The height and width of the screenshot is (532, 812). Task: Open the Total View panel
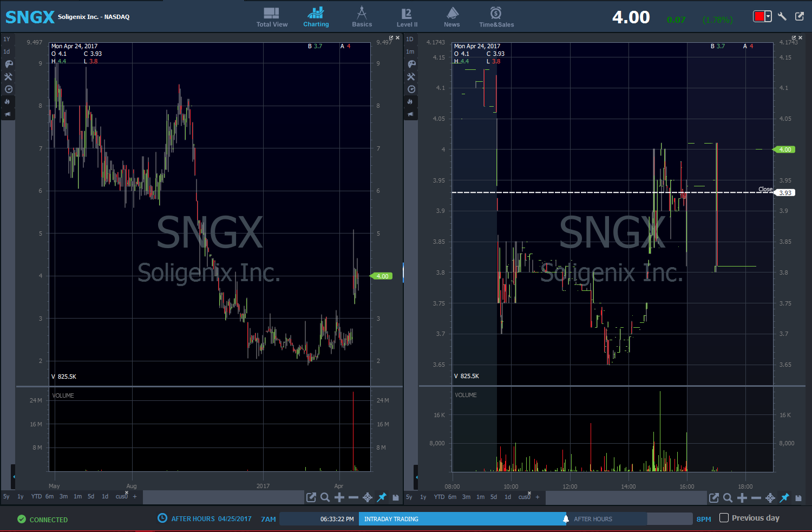272,17
